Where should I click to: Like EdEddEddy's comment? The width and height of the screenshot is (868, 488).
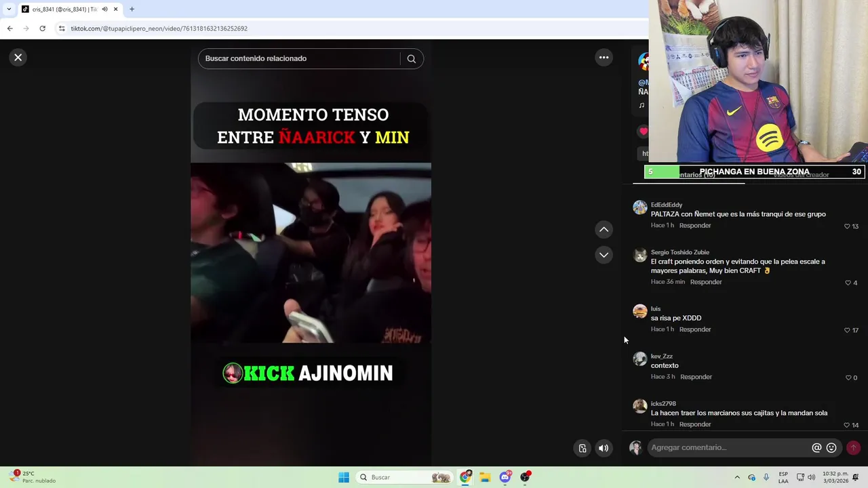click(847, 226)
